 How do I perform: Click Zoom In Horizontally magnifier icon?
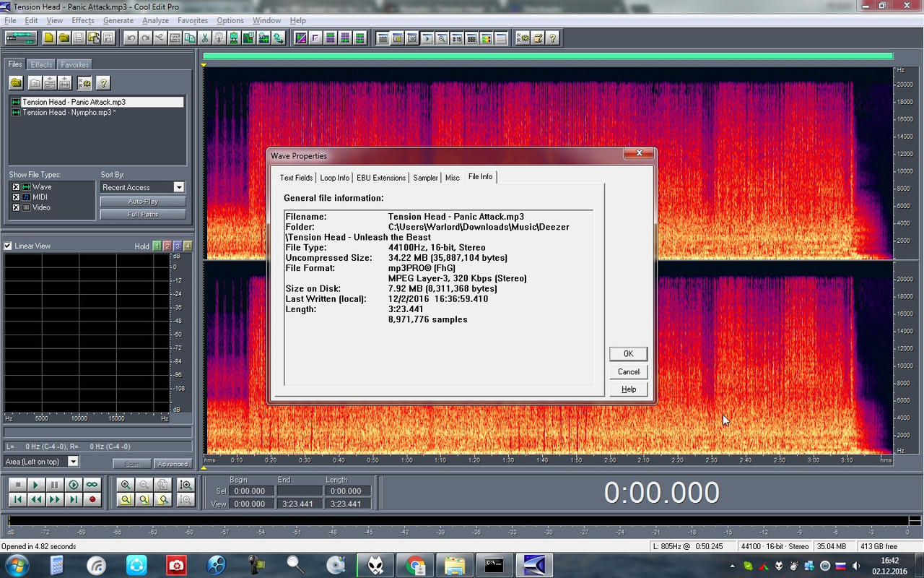point(126,485)
